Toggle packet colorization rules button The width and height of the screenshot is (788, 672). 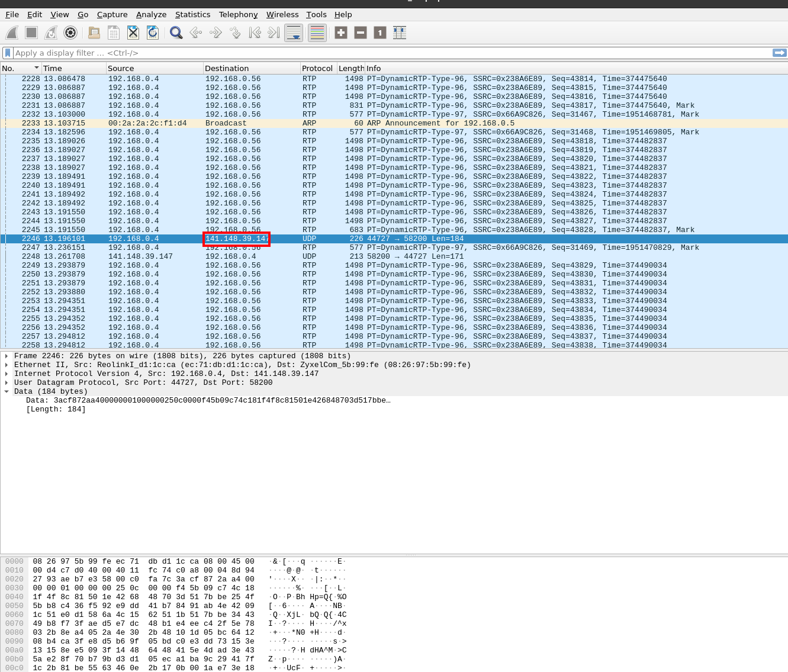click(317, 33)
